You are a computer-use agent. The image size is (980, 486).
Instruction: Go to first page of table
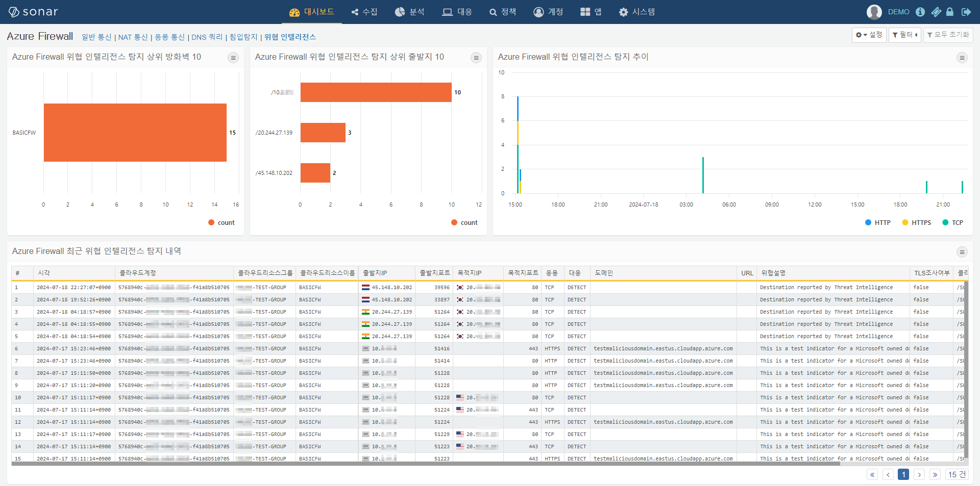point(872,475)
